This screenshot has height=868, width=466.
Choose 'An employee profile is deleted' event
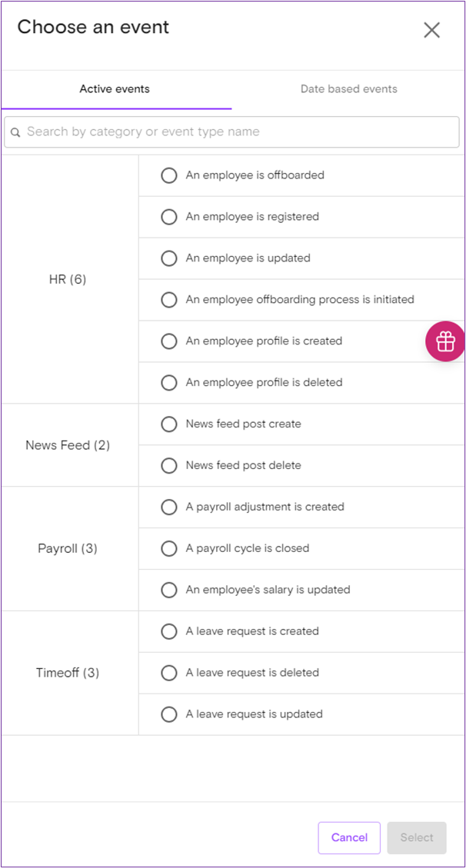[x=169, y=383]
